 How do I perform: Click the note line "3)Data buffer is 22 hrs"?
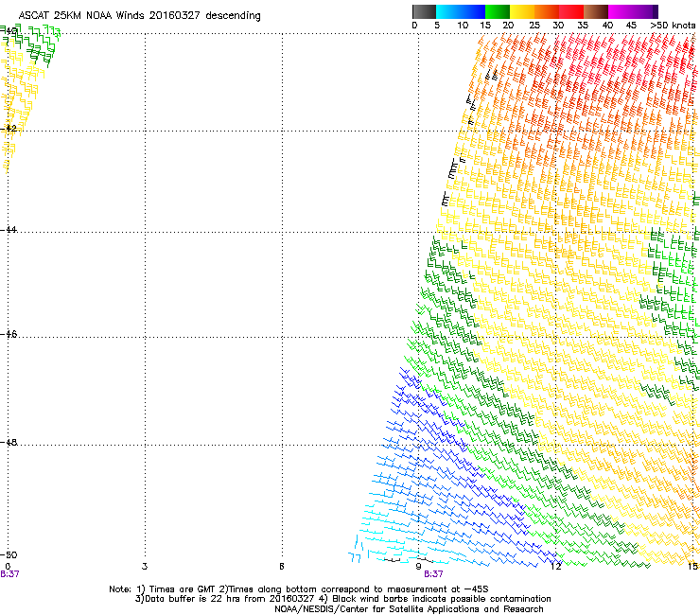tap(342, 599)
